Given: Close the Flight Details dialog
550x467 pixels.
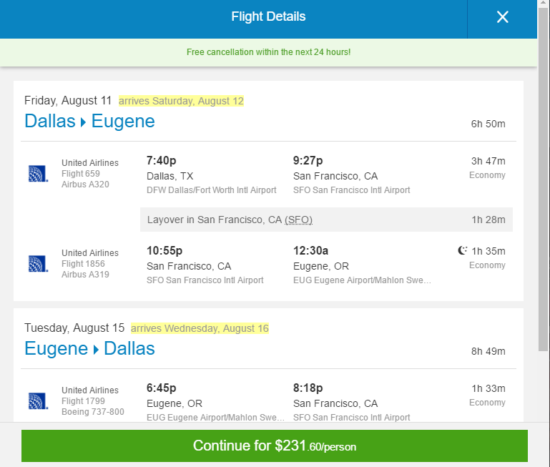Looking at the screenshot, I should 502,17.
